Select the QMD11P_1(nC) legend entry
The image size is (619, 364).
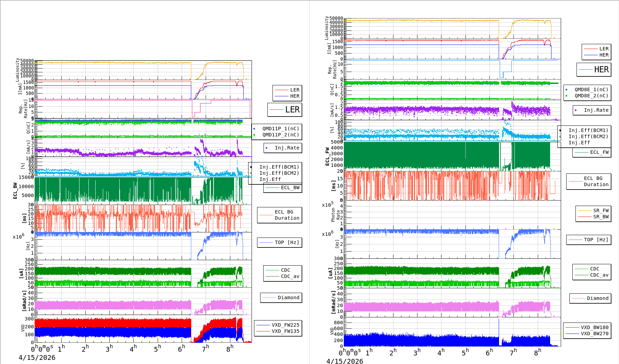tap(280, 129)
